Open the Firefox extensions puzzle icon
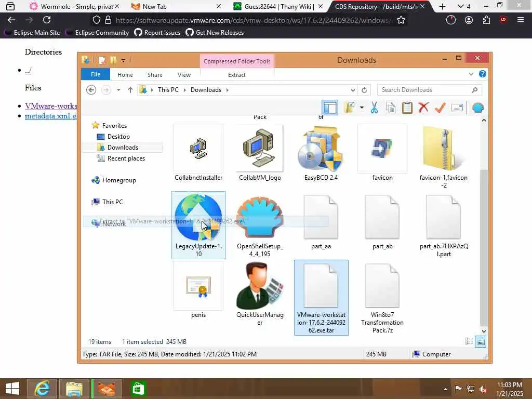The width and height of the screenshot is (532, 399). (x=486, y=20)
